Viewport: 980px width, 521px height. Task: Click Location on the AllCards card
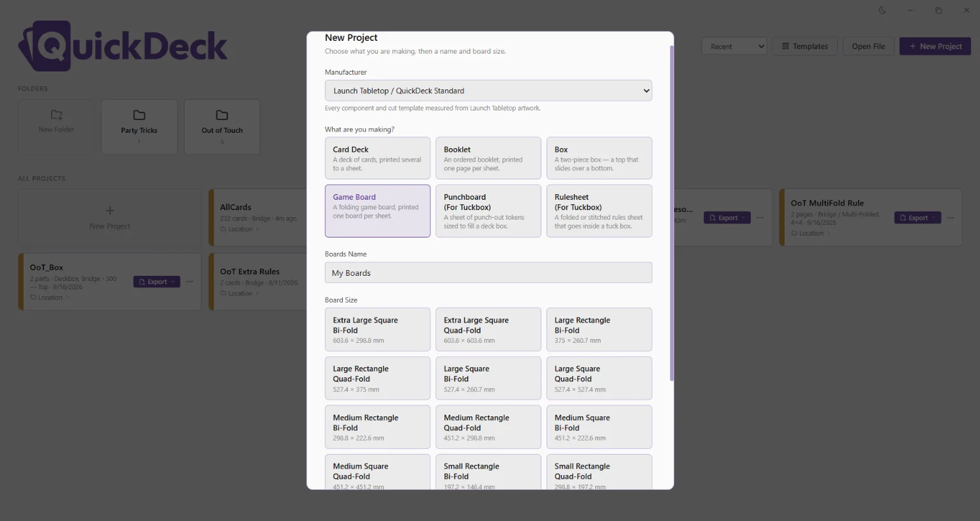pos(240,229)
